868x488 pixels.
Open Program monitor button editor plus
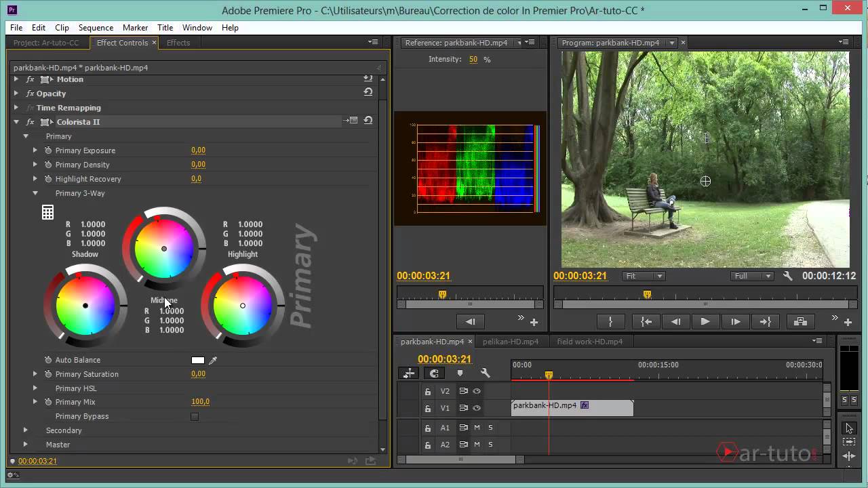tap(848, 323)
